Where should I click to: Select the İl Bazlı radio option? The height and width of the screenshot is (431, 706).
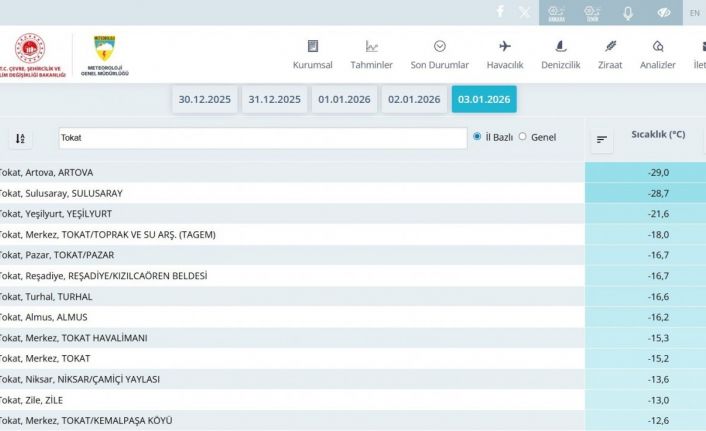[477, 137]
